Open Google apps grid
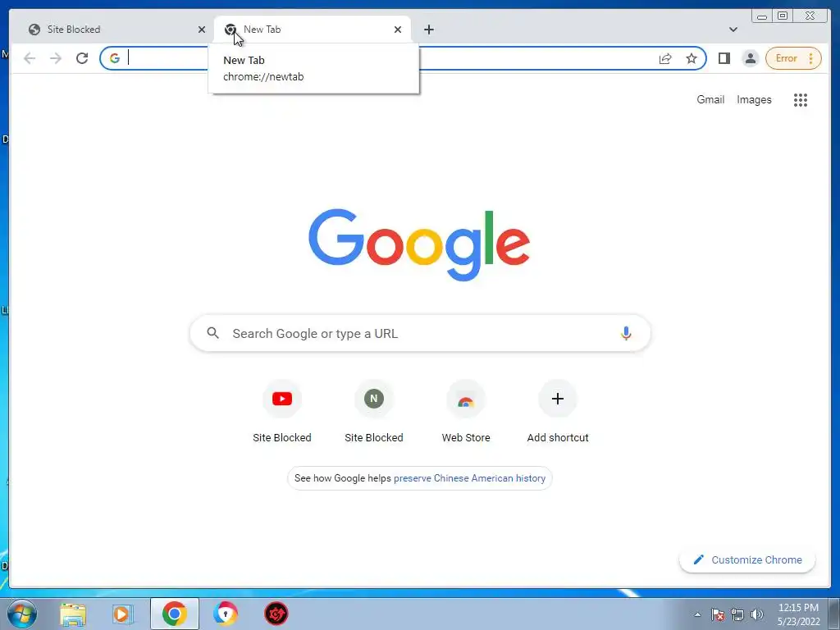Screen dimensions: 840x630 click(801, 99)
